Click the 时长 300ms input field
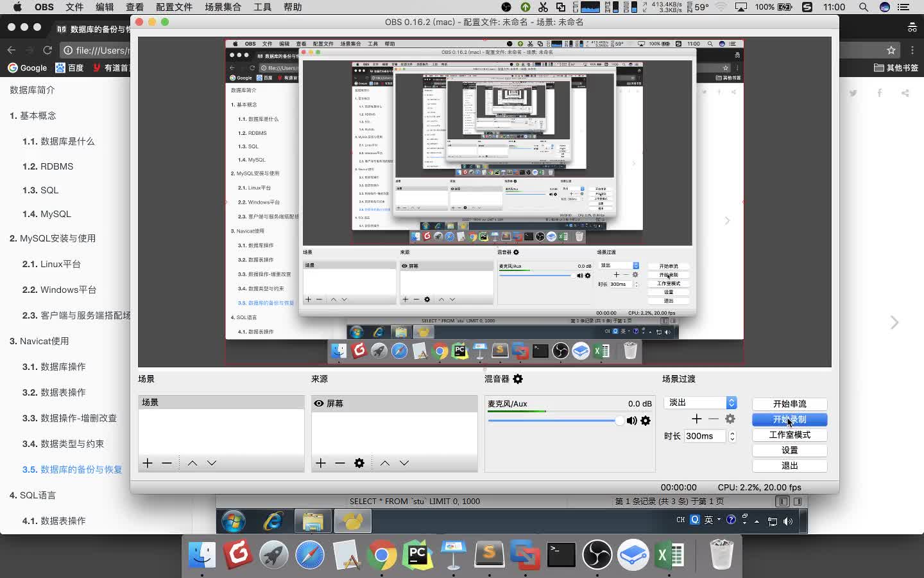Image resolution: width=924 pixels, height=578 pixels. (x=705, y=436)
